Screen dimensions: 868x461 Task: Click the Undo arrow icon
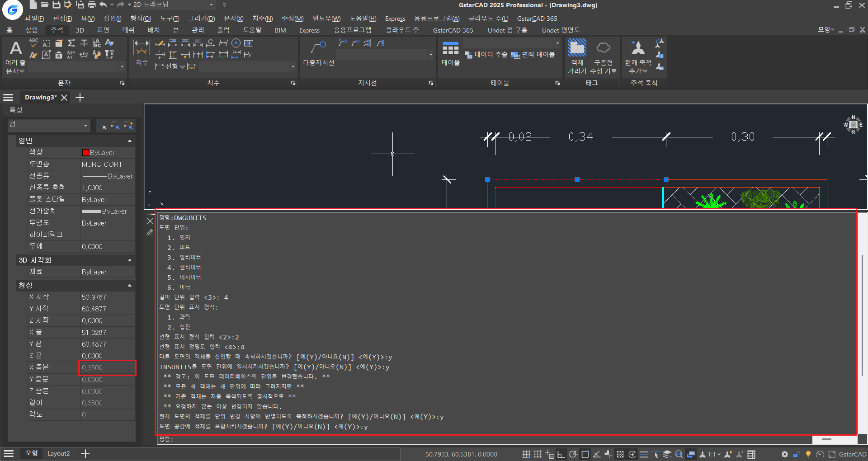coord(104,5)
